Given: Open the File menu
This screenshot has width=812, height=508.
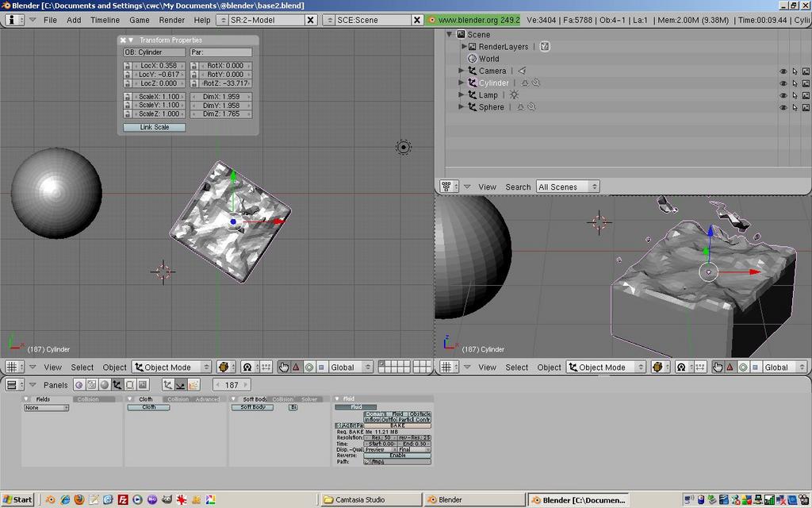Looking at the screenshot, I should (50, 20).
